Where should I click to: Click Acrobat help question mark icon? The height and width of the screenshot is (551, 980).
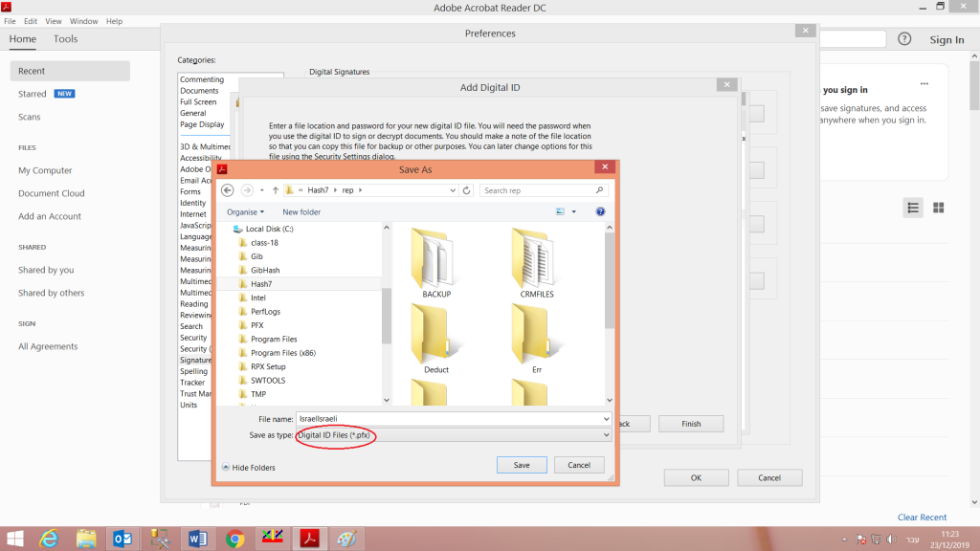(904, 38)
